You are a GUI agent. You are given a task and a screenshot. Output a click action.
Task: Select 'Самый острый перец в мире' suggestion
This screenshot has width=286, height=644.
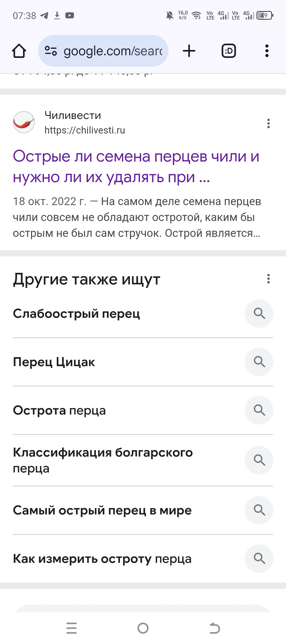click(x=102, y=510)
